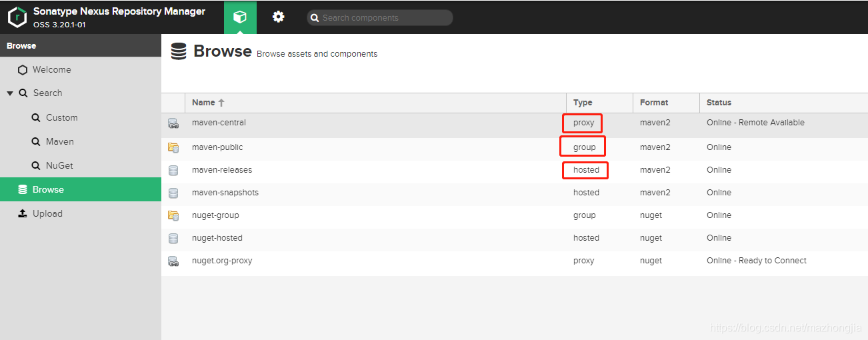The image size is (868, 340).
Task: Click Online status of nuget-hosted row
Action: pos(719,238)
